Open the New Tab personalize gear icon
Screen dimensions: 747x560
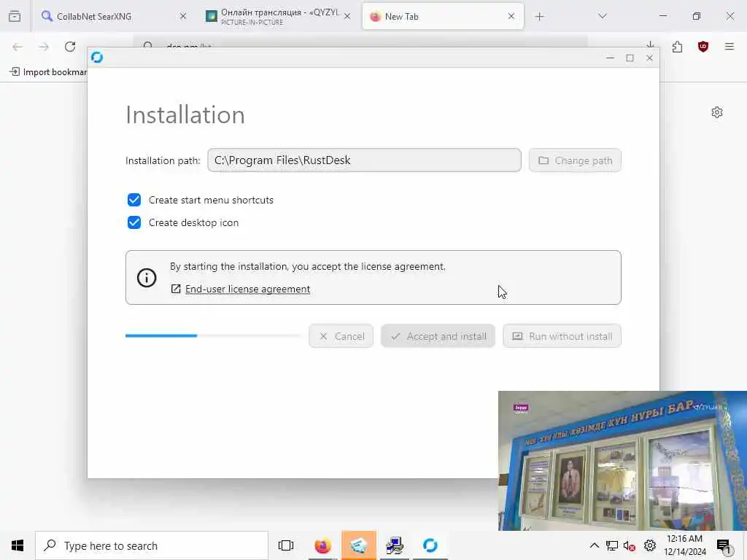coord(717,112)
